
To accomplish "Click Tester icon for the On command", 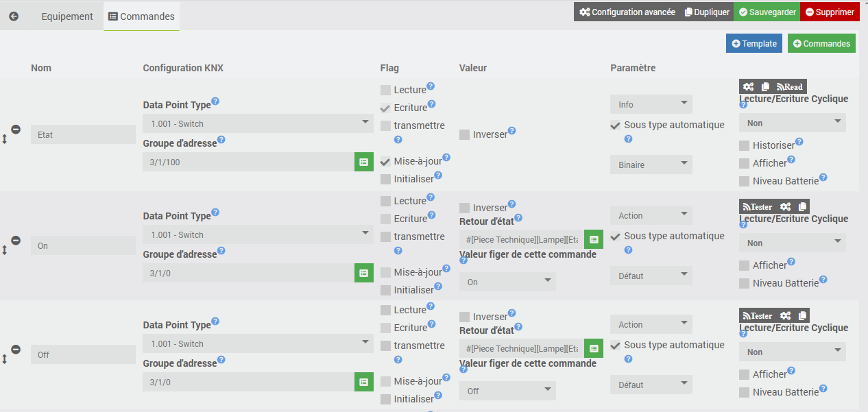I will [x=758, y=206].
